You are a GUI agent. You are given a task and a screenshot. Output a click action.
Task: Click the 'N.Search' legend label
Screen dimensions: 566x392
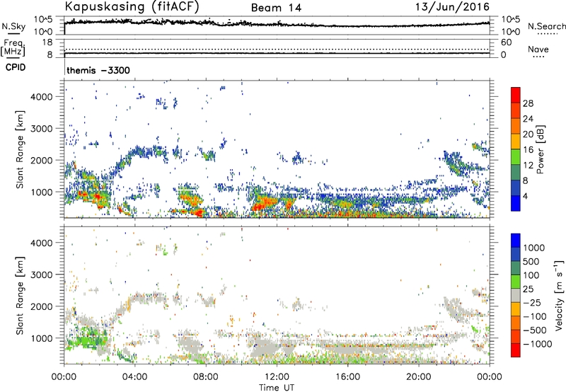coord(546,26)
